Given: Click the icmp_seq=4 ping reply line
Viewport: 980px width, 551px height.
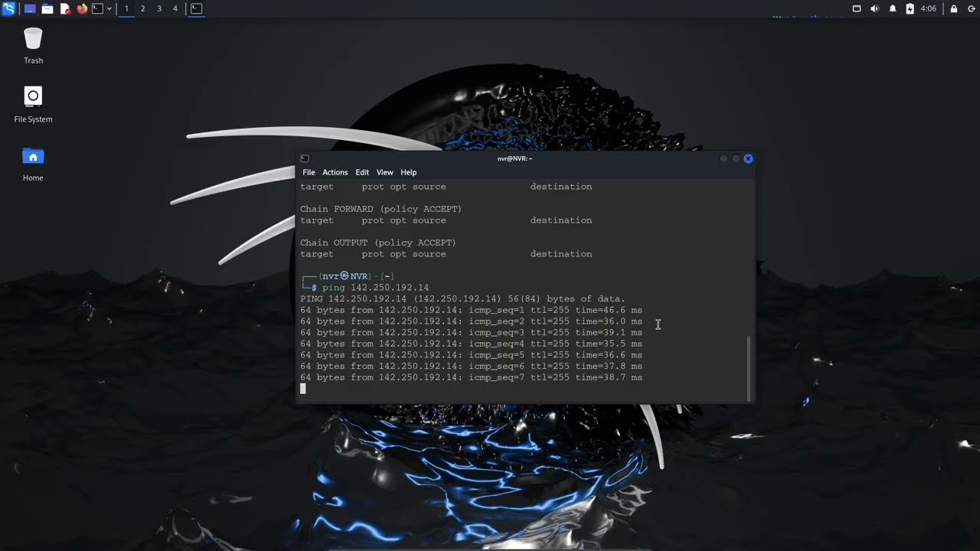Looking at the screenshot, I should 471,344.
